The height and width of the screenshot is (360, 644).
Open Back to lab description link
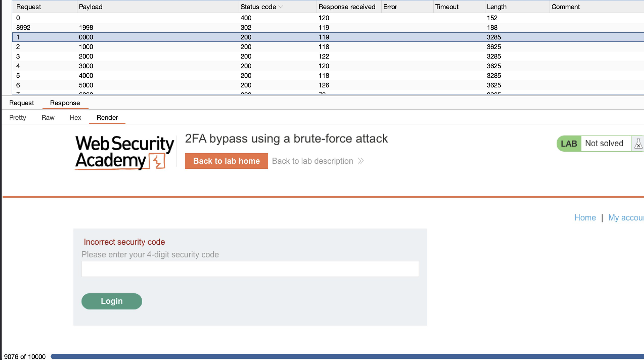[x=313, y=161]
